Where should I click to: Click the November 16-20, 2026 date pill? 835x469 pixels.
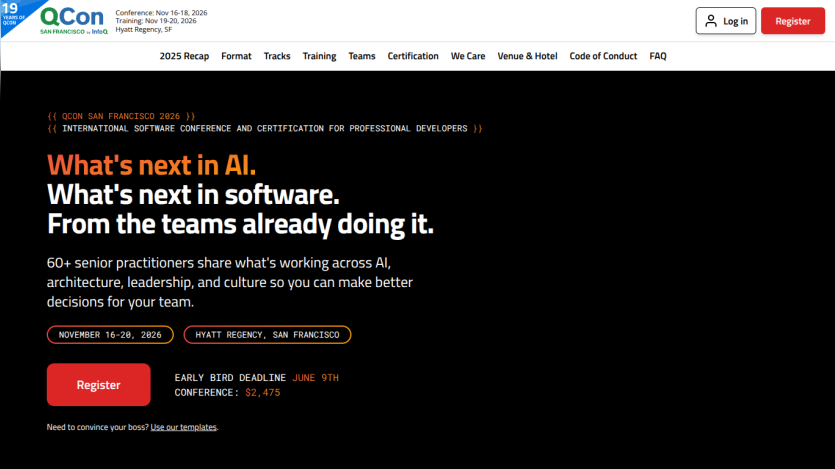(110, 335)
